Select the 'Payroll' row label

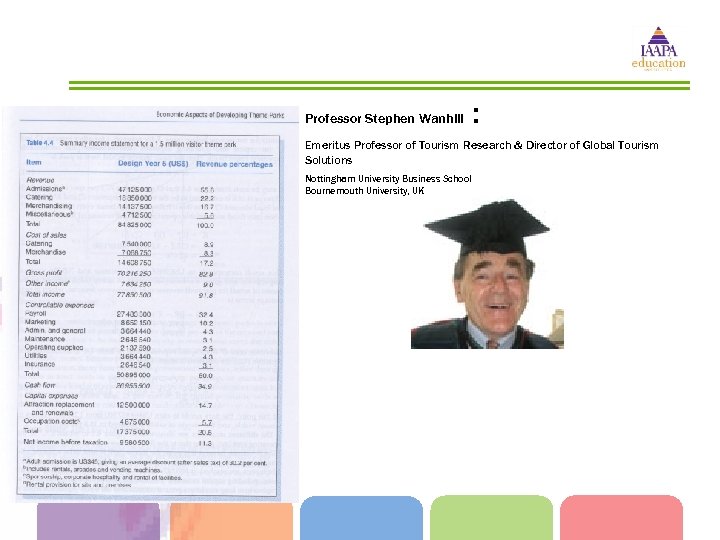tap(35, 314)
